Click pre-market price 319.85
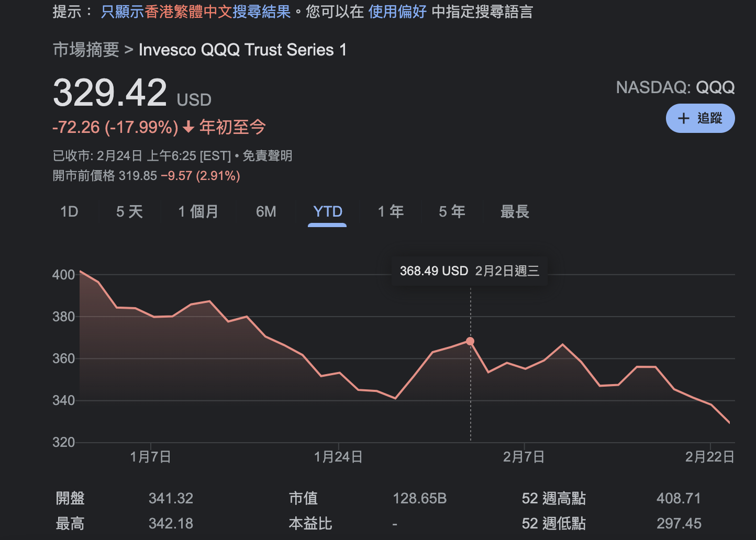The width and height of the screenshot is (756, 540). click(x=138, y=176)
